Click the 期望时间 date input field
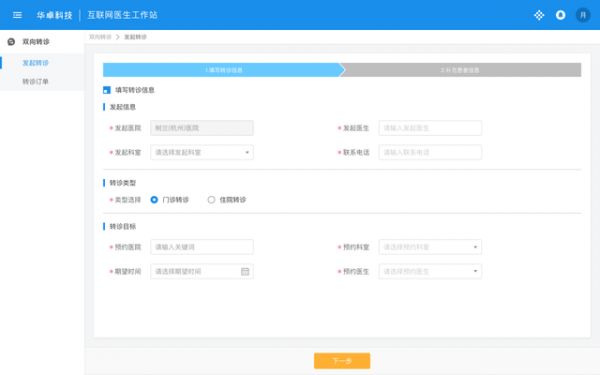Image resolution: width=600 pixels, height=375 pixels. tap(202, 271)
